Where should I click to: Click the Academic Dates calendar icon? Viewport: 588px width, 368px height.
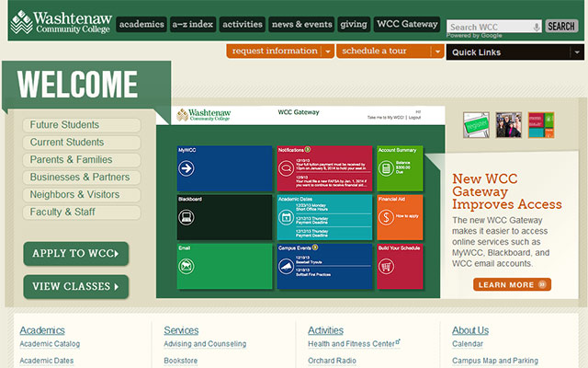pyautogui.click(x=286, y=217)
